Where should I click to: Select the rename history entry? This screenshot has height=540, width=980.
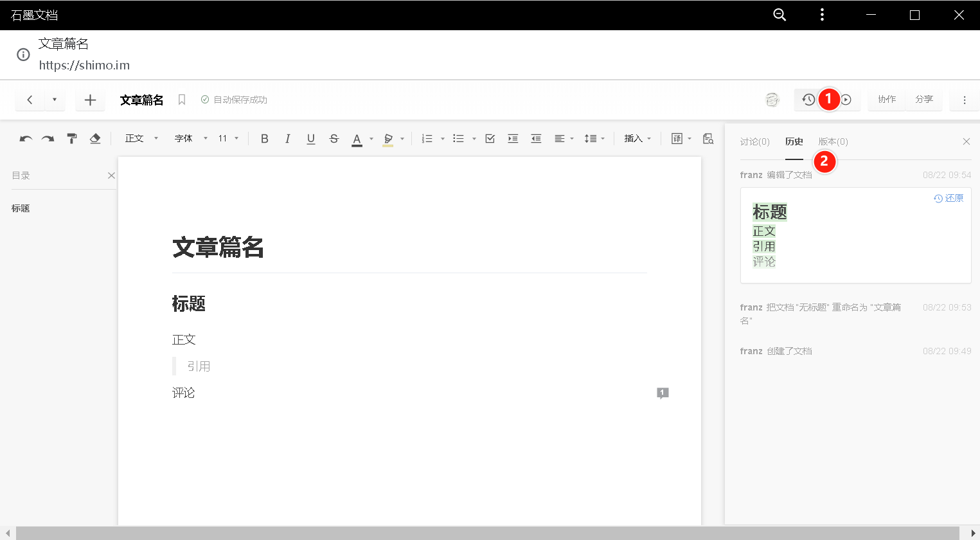tap(855, 314)
